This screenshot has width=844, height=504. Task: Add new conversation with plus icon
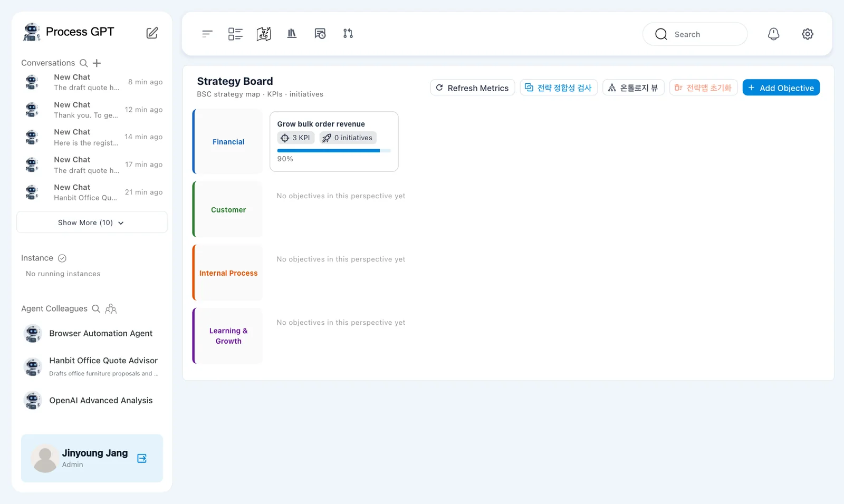(97, 63)
